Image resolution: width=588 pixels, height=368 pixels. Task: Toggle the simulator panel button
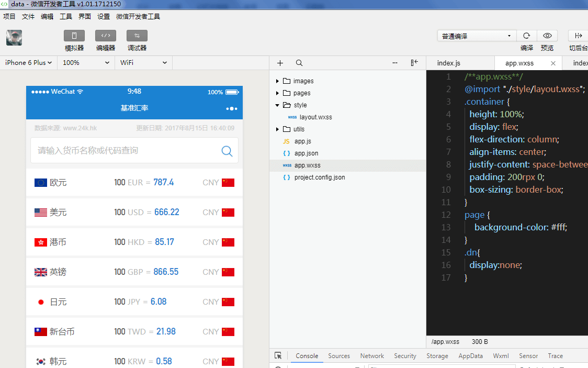pos(74,36)
